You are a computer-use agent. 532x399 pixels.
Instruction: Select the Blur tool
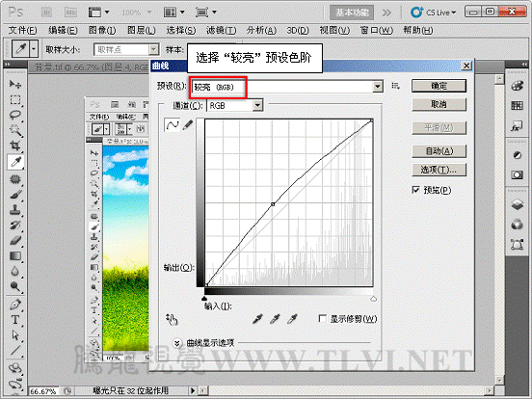[x=15, y=271]
